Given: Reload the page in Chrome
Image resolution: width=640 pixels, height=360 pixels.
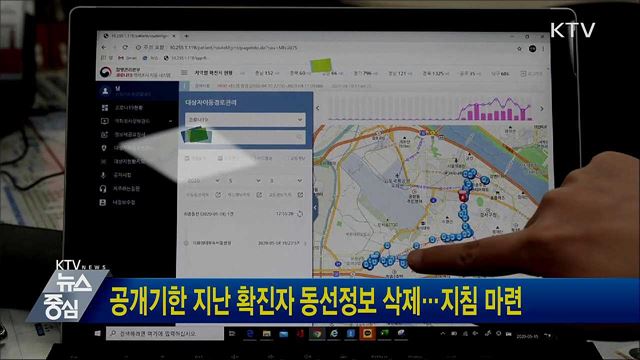Looking at the screenshot, I should [125, 47].
